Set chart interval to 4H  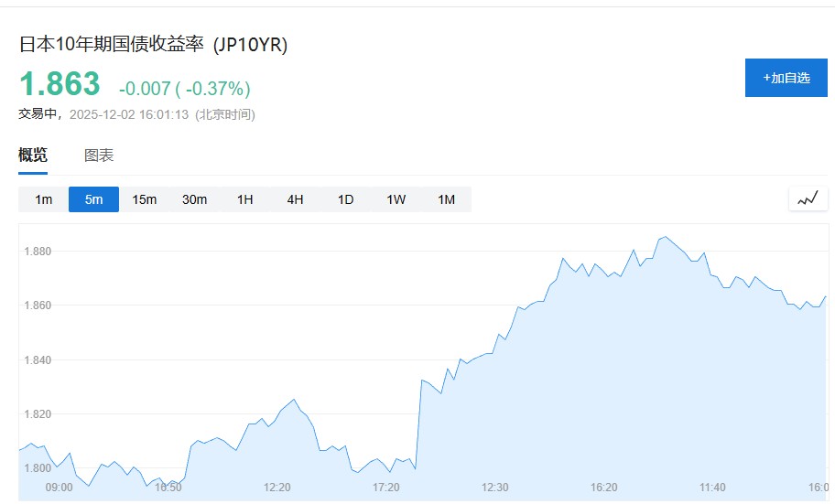pos(295,199)
